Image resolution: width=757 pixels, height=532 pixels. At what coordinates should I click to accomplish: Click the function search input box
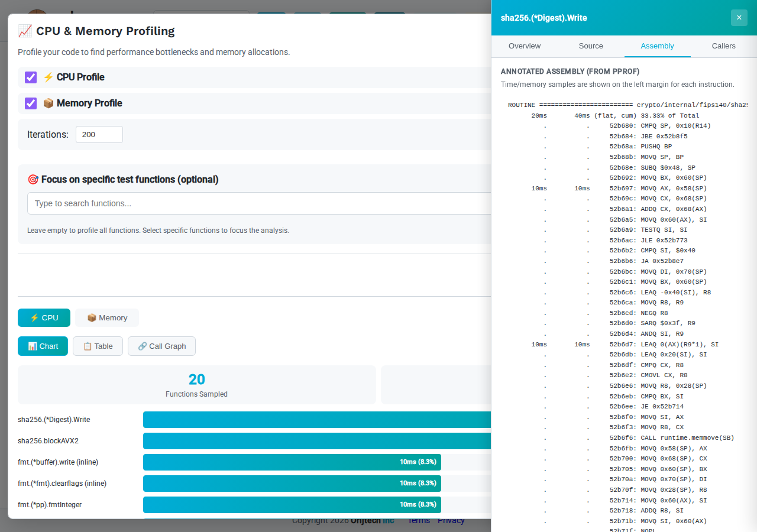coord(259,203)
